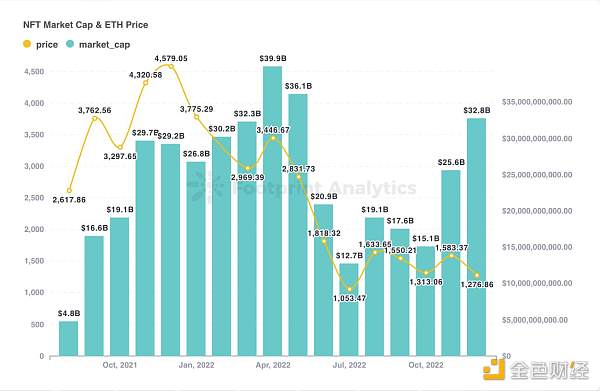The width and height of the screenshot is (600, 391).
Task: Click the 2,617.86 price data point
Action: [x=69, y=191]
